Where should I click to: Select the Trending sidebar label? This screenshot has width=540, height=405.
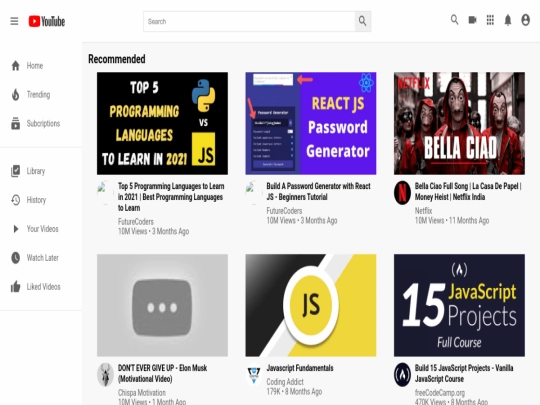(38, 95)
